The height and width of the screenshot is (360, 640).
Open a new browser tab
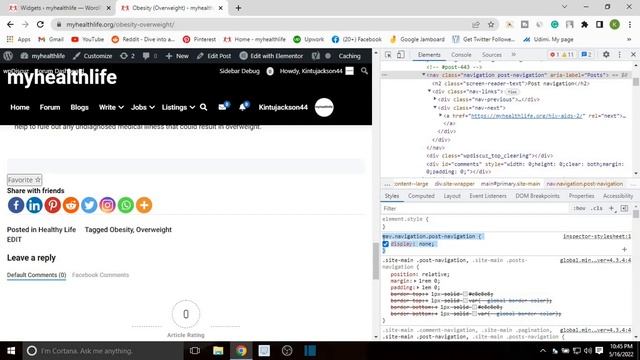(x=238, y=8)
